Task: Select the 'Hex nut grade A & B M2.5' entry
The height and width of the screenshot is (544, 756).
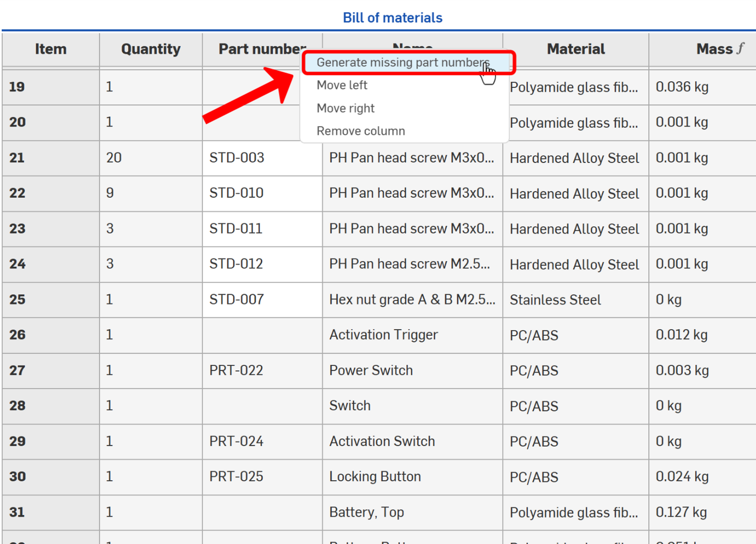Action: (412, 299)
